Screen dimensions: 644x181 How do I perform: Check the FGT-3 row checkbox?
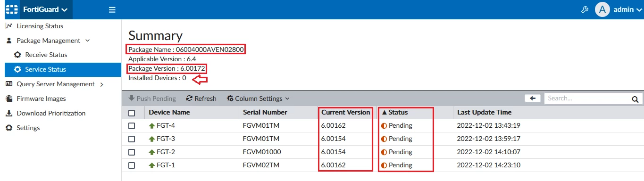[x=132, y=139]
